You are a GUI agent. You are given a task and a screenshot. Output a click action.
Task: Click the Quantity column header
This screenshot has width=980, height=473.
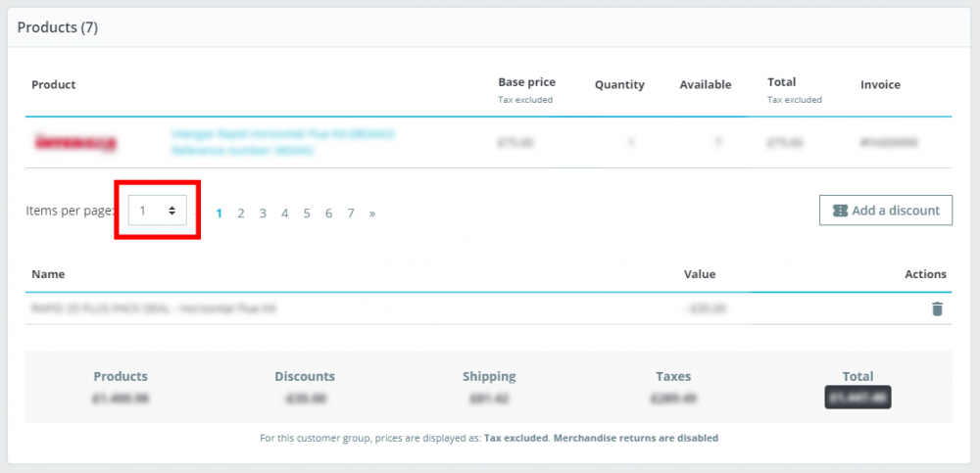click(619, 85)
